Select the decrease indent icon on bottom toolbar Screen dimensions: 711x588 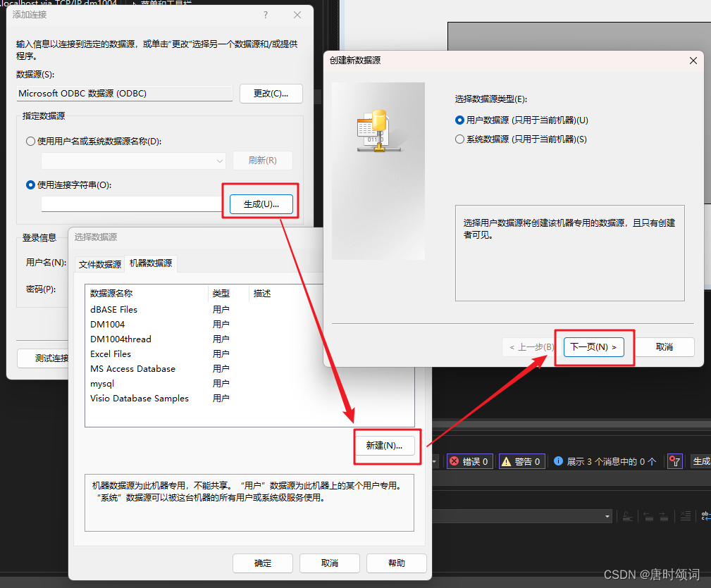(x=648, y=515)
